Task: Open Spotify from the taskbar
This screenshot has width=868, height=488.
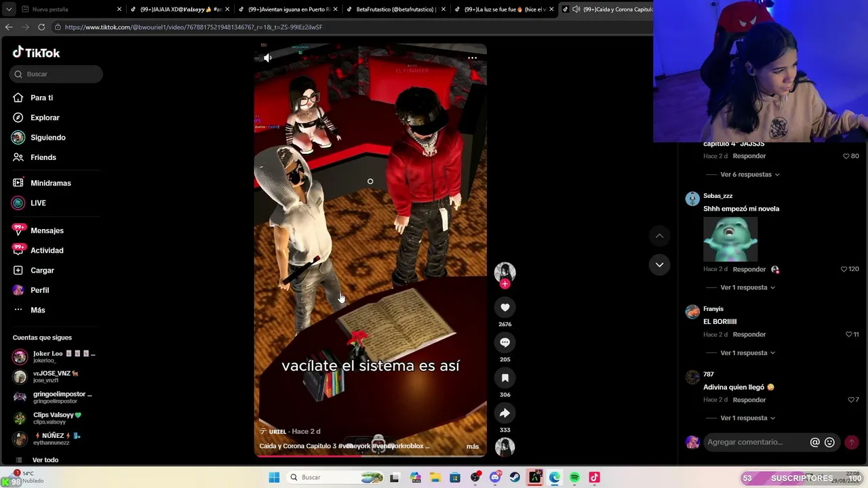Action: 574,478
